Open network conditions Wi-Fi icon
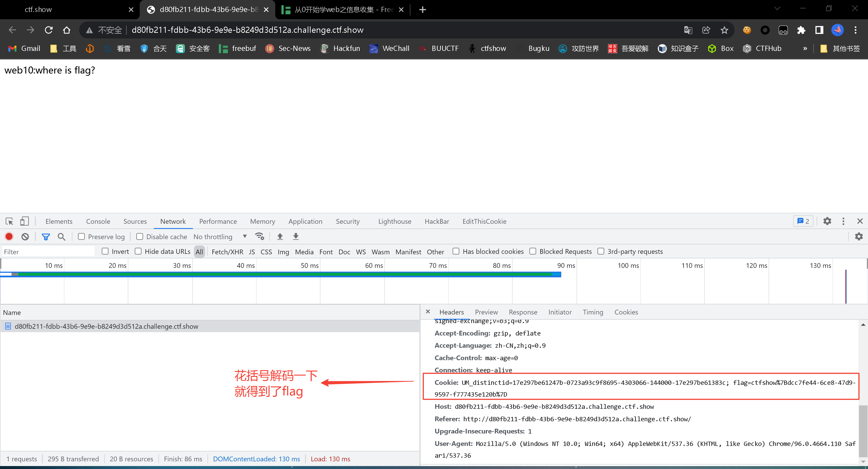Image resolution: width=868 pixels, height=469 pixels. tap(259, 237)
